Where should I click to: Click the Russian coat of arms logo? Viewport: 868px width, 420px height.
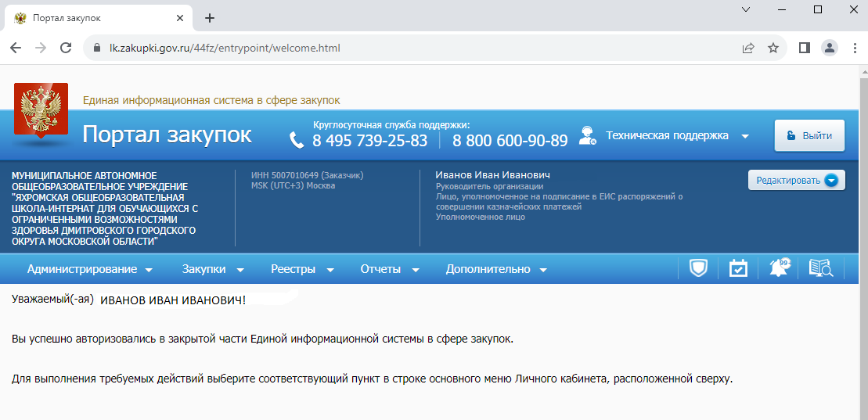pos(41,113)
